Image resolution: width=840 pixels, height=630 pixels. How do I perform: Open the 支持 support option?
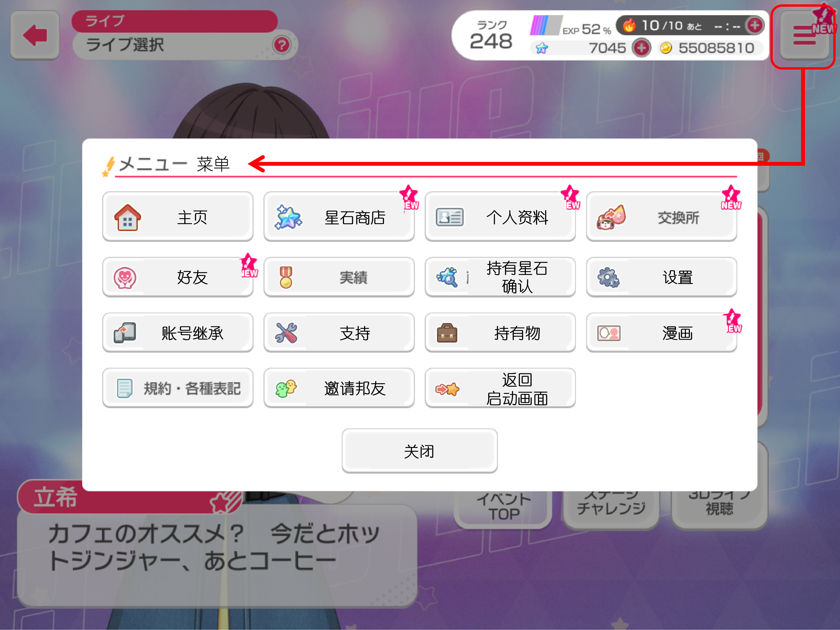339,333
